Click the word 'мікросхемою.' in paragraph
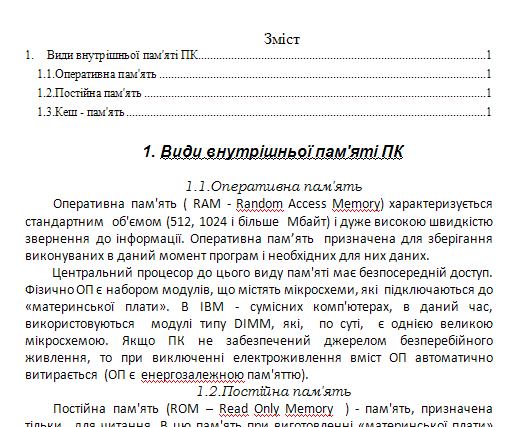This screenshot has height=427, width=508. pos(67,341)
